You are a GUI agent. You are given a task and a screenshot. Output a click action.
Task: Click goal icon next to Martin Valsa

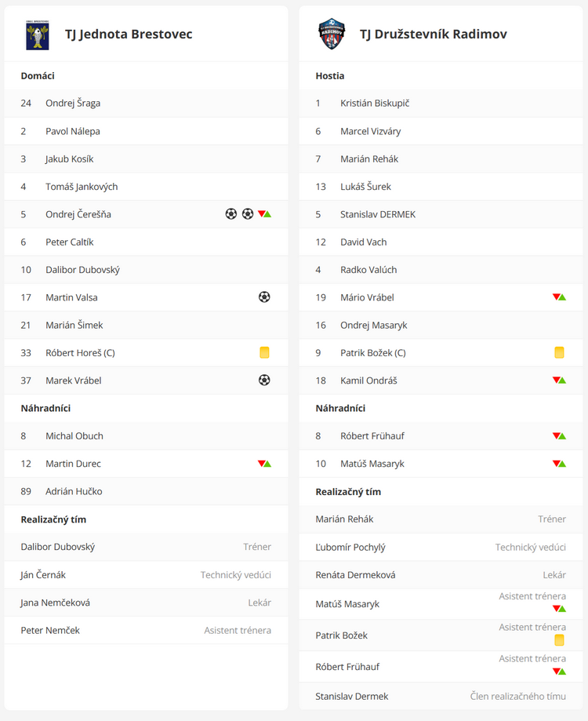pos(264,297)
